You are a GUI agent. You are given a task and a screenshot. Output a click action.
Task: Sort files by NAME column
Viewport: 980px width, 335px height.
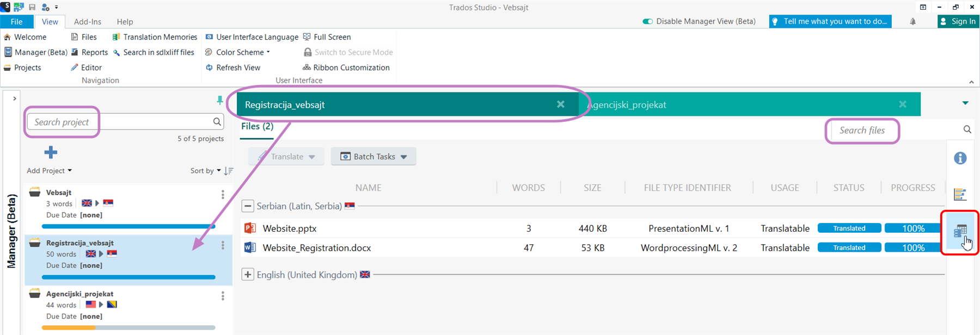[369, 188]
